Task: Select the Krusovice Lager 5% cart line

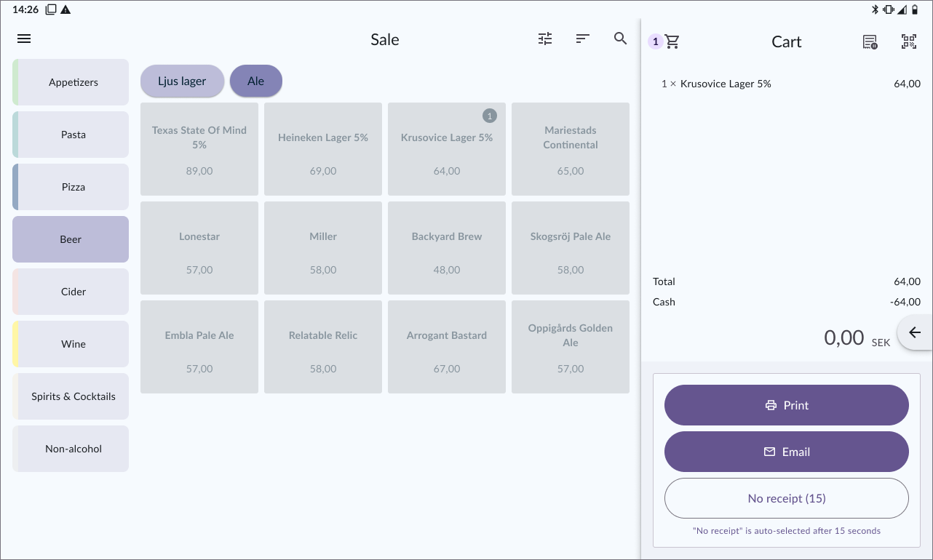Action: tap(787, 84)
